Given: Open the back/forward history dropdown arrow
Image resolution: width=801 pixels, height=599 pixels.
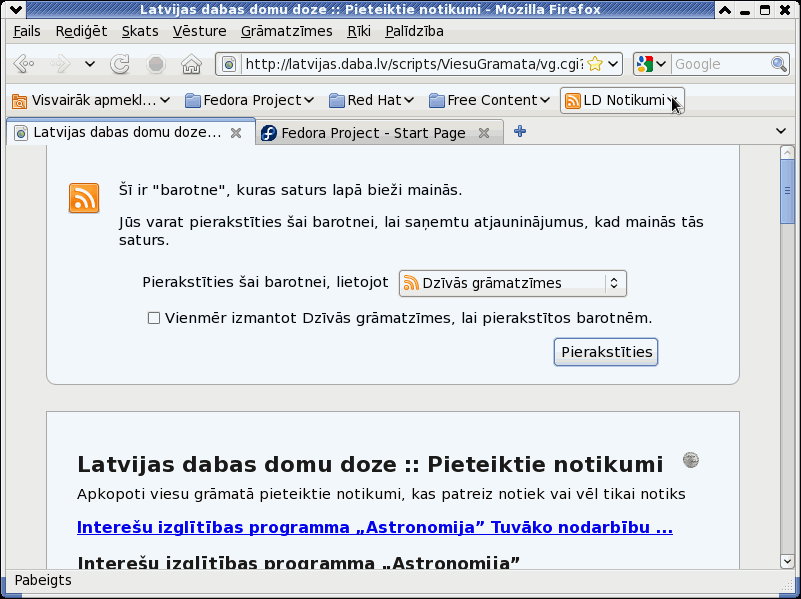Looking at the screenshot, I should [90, 64].
